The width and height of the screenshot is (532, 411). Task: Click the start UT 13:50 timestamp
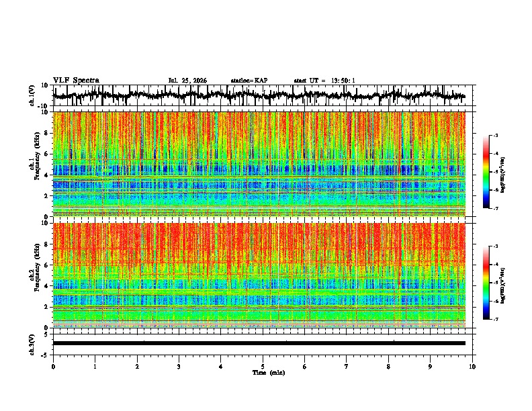tap(324, 81)
